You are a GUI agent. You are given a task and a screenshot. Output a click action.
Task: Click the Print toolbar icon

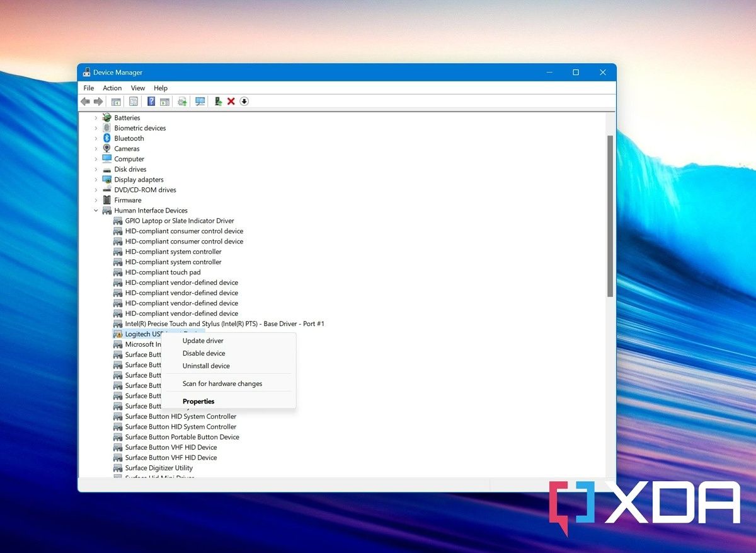click(x=182, y=102)
